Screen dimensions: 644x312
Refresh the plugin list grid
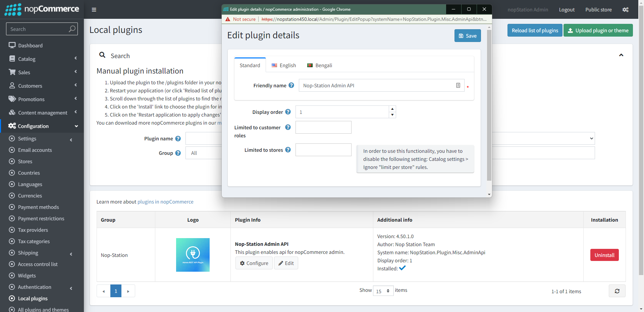pyautogui.click(x=617, y=291)
